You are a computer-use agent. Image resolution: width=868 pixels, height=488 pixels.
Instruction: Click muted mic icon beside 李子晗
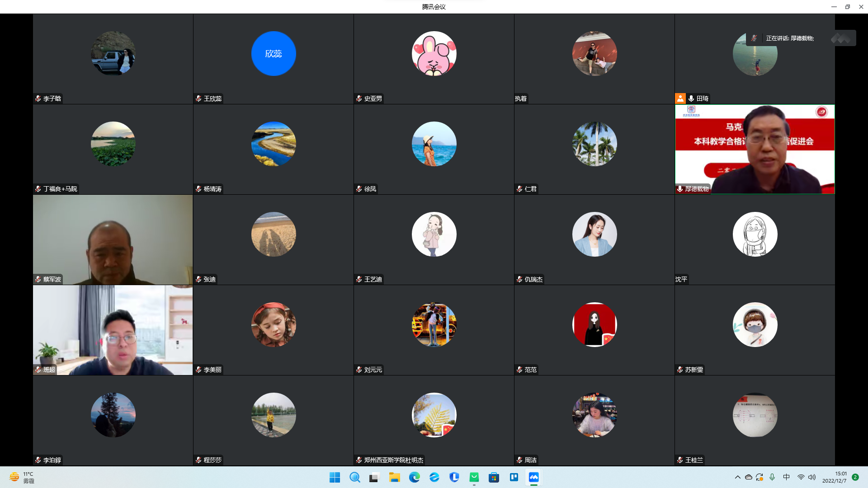tap(38, 99)
